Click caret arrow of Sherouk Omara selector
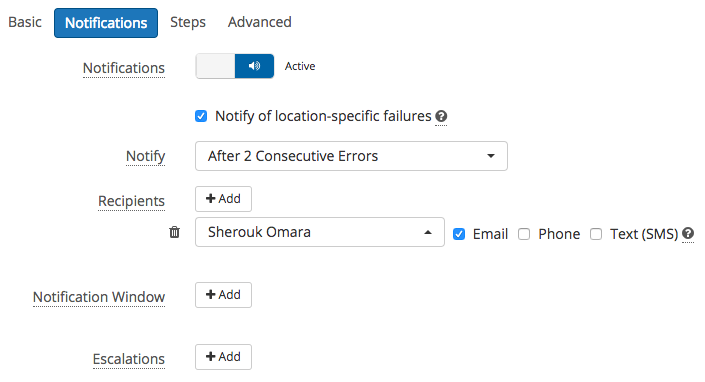Viewport: 705px width, 382px height. tap(428, 232)
